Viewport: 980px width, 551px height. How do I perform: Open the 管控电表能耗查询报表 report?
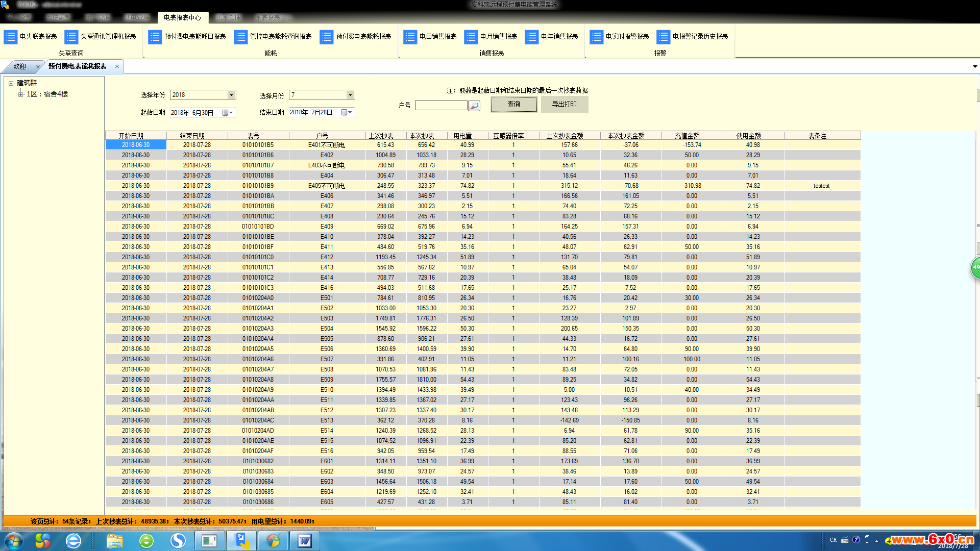(273, 37)
